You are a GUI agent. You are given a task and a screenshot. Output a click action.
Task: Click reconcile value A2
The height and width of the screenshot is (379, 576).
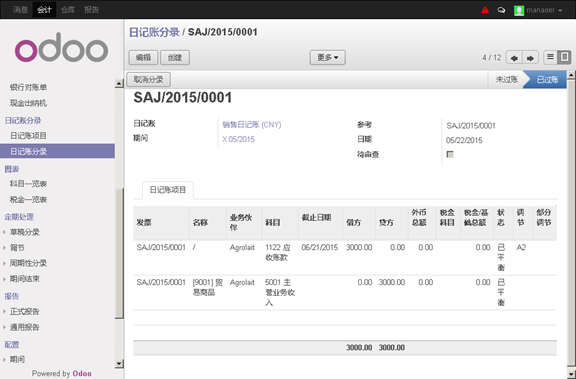[521, 248]
